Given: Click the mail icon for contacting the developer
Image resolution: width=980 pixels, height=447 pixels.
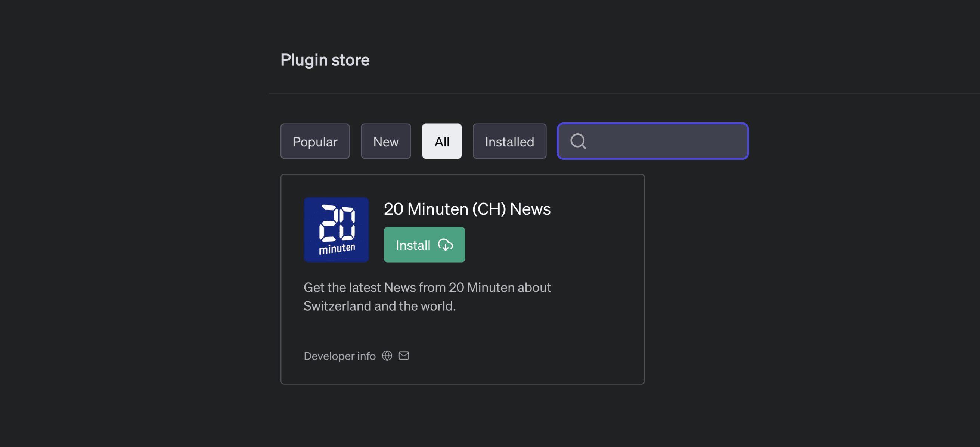Looking at the screenshot, I should [x=404, y=356].
